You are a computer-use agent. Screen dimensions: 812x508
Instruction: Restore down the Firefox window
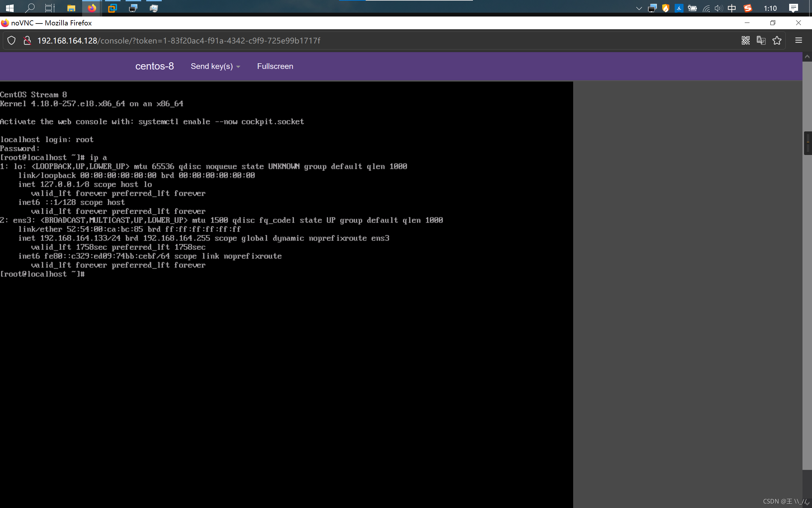coord(772,23)
